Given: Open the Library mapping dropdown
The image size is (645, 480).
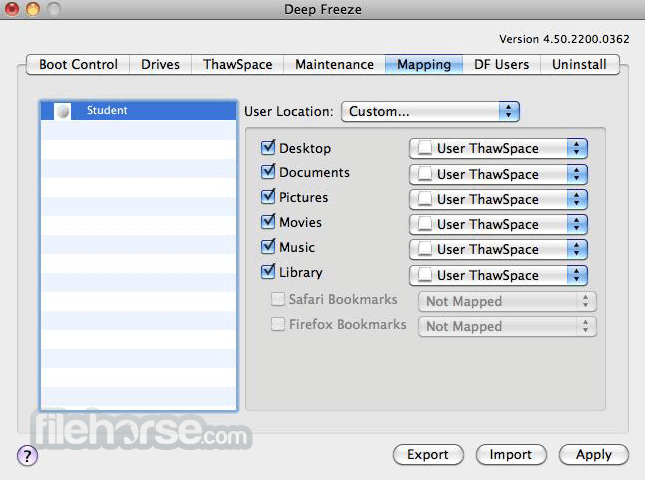Looking at the screenshot, I should coord(498,275).
